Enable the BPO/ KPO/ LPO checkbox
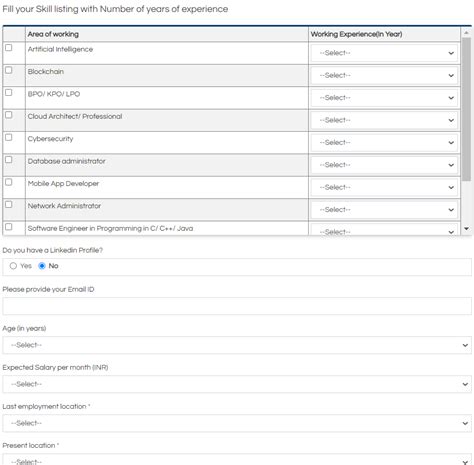 [9, 92]
